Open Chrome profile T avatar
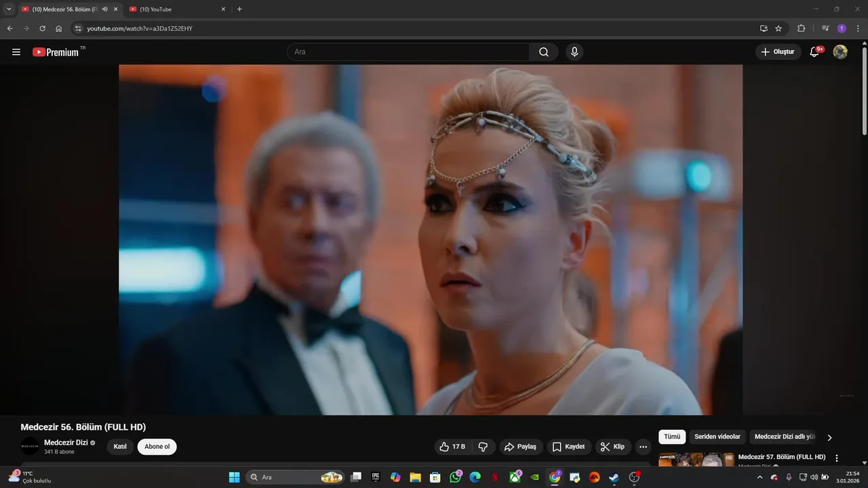 [x=842, y=28]
